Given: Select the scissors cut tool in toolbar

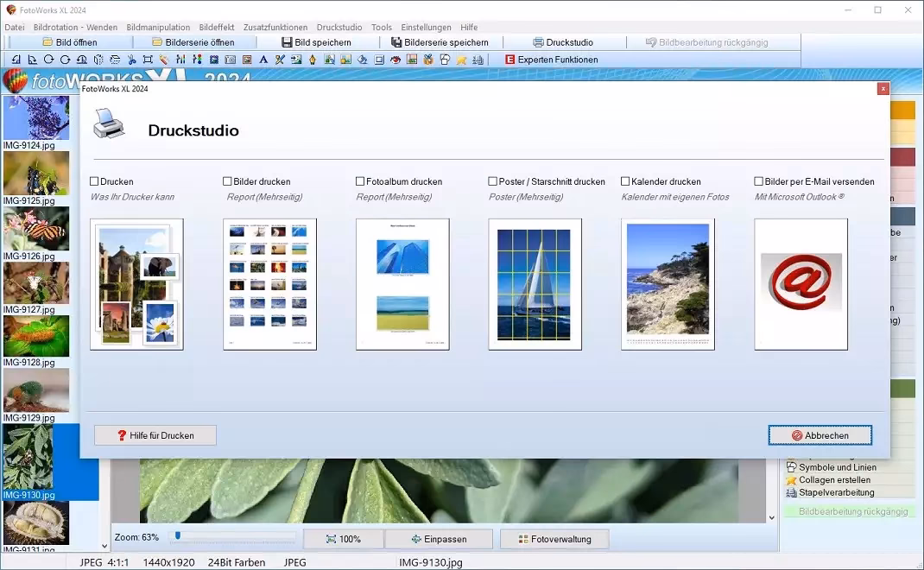Looking at the screenshot, I should click(131, 60).
